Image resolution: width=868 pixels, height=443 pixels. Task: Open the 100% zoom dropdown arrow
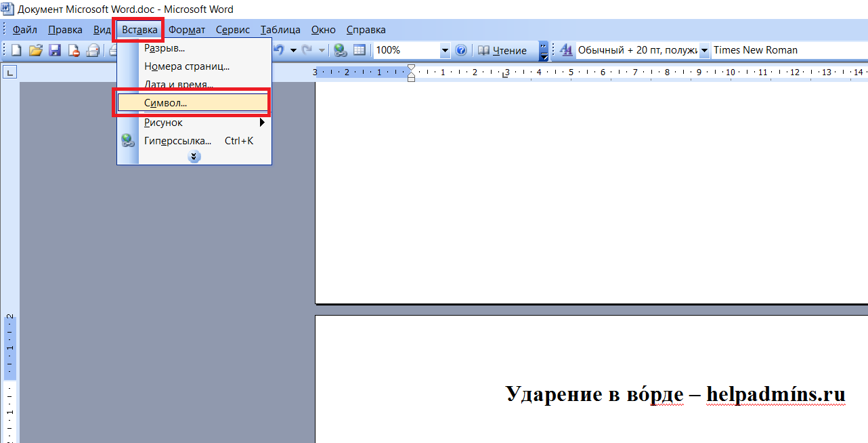pyautogui.click(x=445, y=50)
